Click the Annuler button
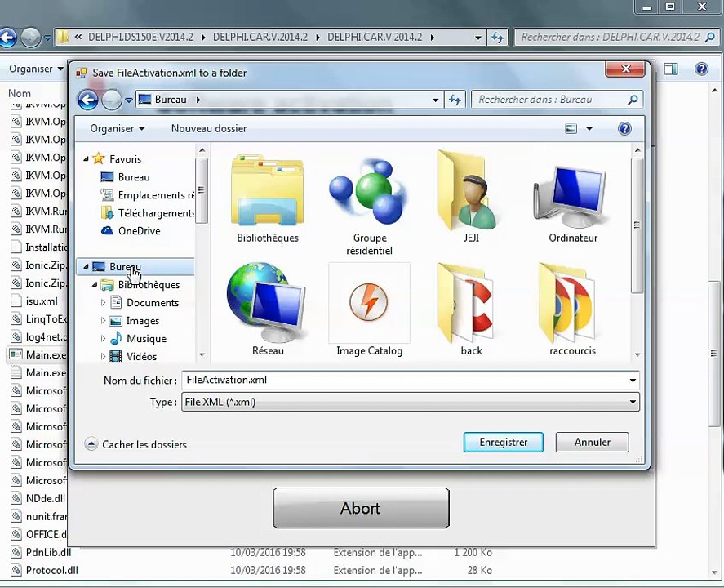The width and height of the screenshot is (724, 588). [x=592, y=442]
